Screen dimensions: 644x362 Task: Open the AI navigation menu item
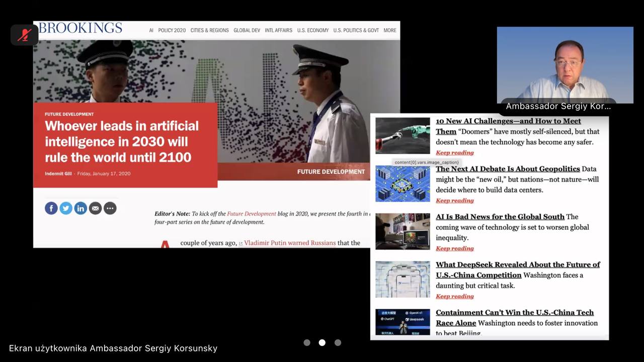coord(151,30)
